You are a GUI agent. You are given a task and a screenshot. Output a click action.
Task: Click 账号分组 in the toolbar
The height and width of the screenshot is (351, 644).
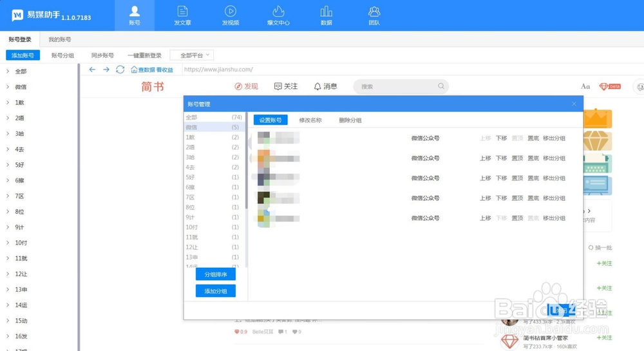pos(62,55)
